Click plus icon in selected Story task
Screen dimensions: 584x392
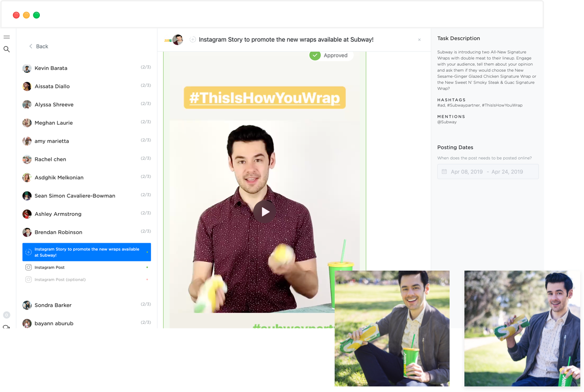[x=28, y=252]
